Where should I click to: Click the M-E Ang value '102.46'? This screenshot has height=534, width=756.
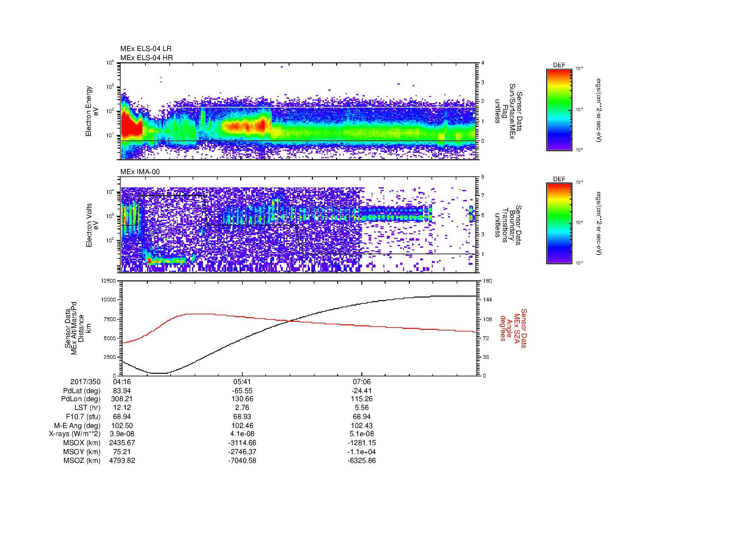(x=242, y=425)
